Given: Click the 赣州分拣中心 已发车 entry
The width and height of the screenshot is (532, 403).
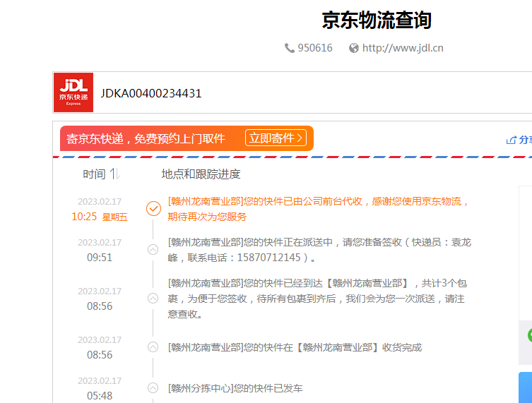Looking at the screenshot, I should tap(235, 388).
